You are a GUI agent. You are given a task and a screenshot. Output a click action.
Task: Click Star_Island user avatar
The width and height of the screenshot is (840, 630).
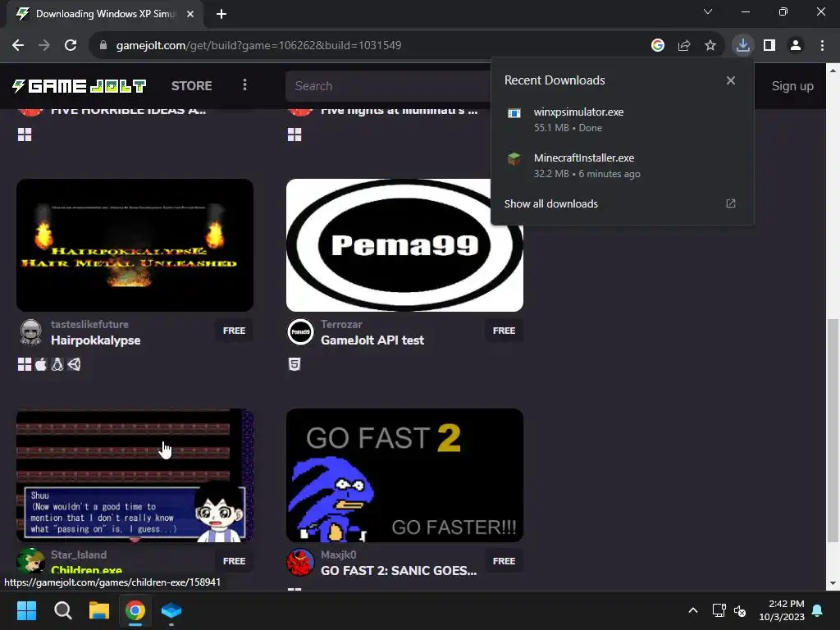[31, 562]
